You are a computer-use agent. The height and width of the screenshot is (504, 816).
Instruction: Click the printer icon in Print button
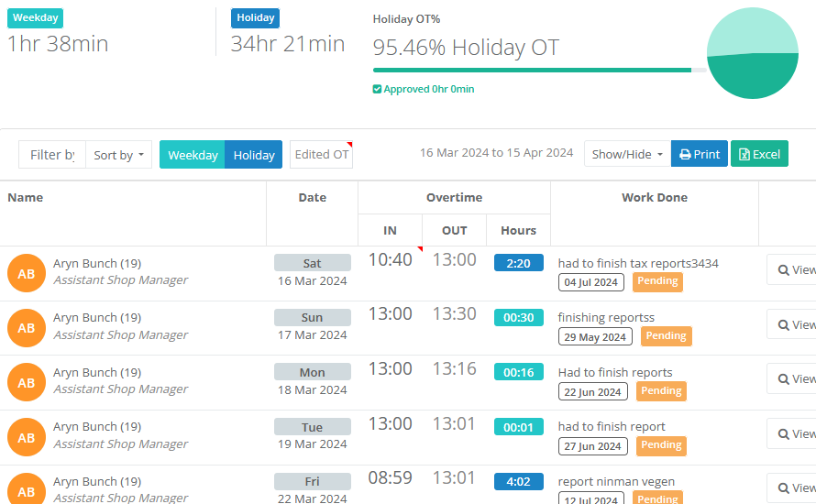pyautogui.click(x=685, y=155)
